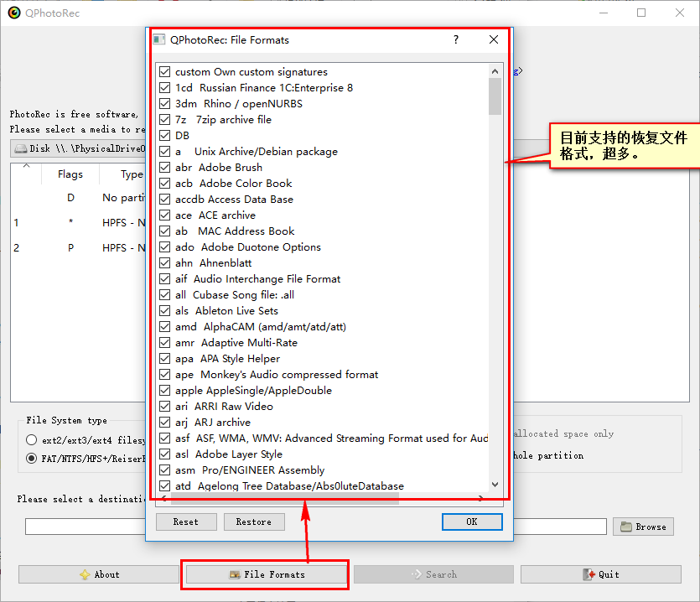The image size is (700, 602).
Task: Open the Disk PhysicalDrive0 dropdown
Action: 78,148
